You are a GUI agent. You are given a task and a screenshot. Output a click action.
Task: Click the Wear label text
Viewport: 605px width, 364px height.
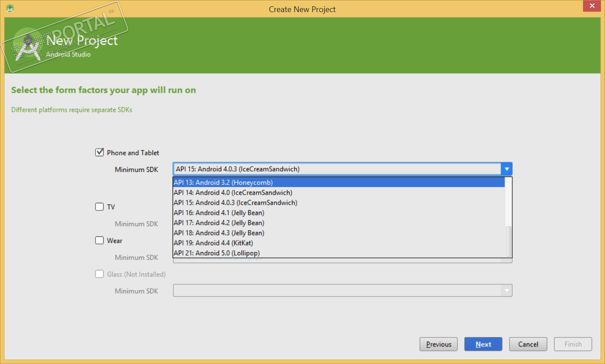pos(115,240)
